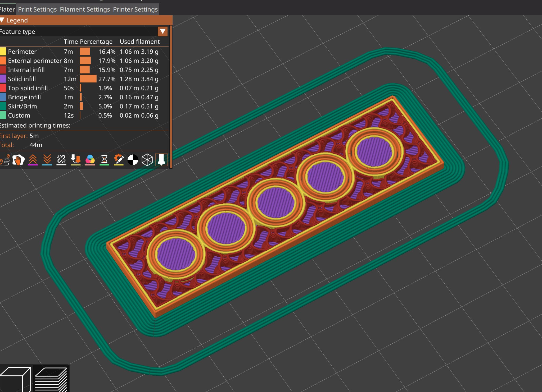Switch to Filament Settings tab
The image size is (542, 392).
pos(85,10)
